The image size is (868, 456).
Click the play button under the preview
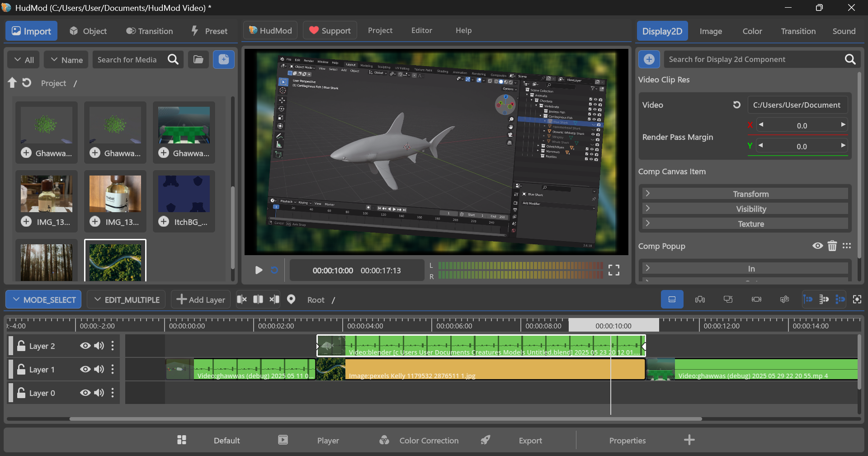coord(259,270)
